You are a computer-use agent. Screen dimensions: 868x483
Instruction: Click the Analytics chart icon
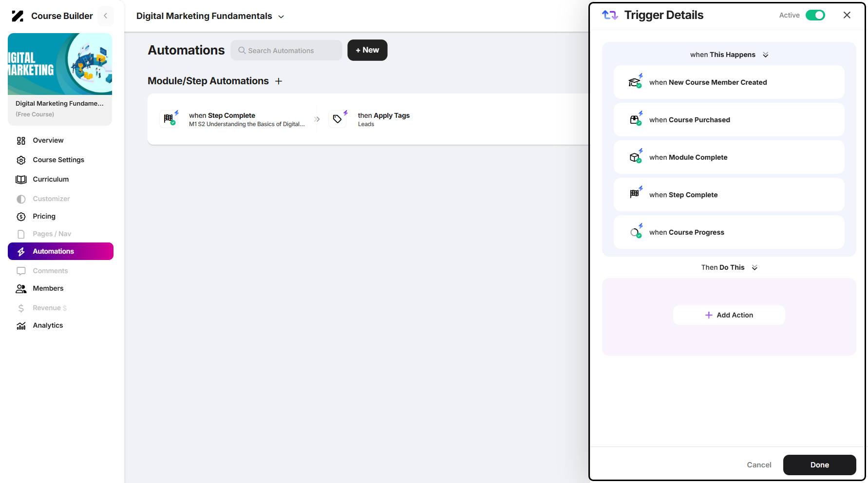[21, 326]
